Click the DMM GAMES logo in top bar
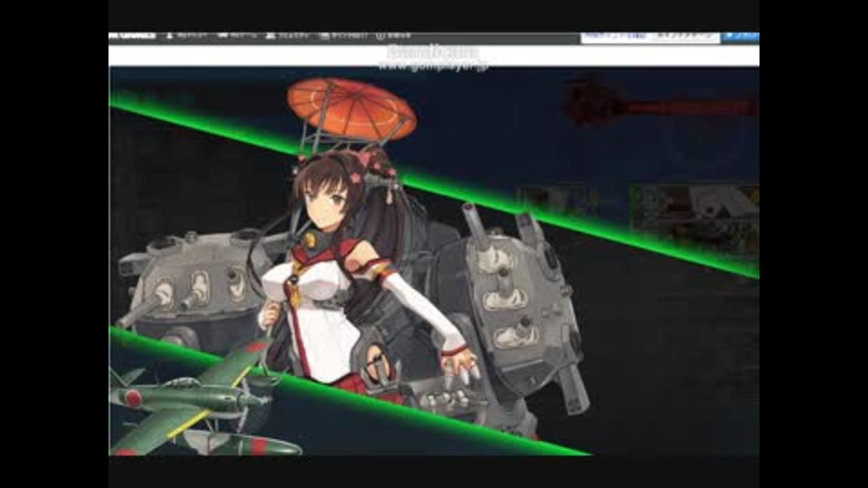This screenshot has width=868, height=488. point(132,36)
